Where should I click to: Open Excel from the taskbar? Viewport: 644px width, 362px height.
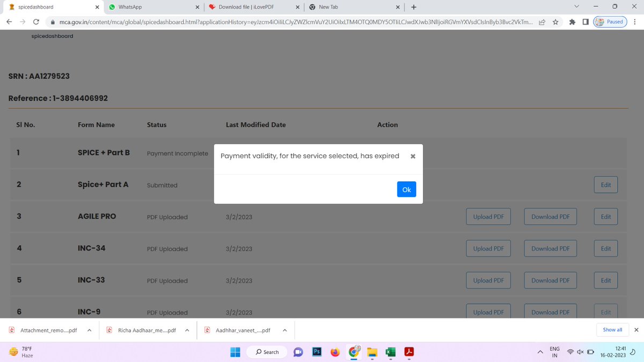(x=391, y=352)
